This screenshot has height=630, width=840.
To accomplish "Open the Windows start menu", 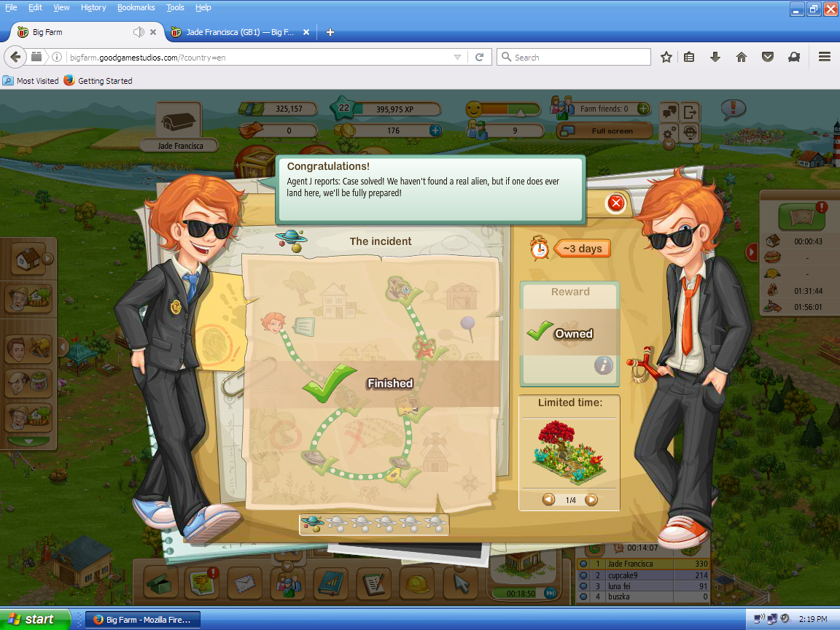I will click(x=35, y=619).
